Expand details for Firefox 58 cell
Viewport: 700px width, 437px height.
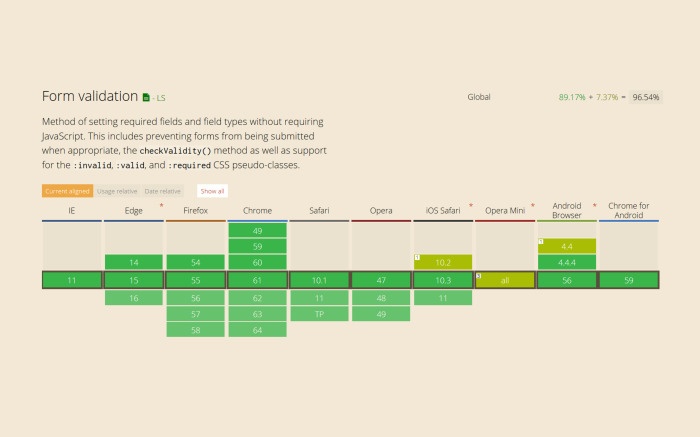[196, 330]
